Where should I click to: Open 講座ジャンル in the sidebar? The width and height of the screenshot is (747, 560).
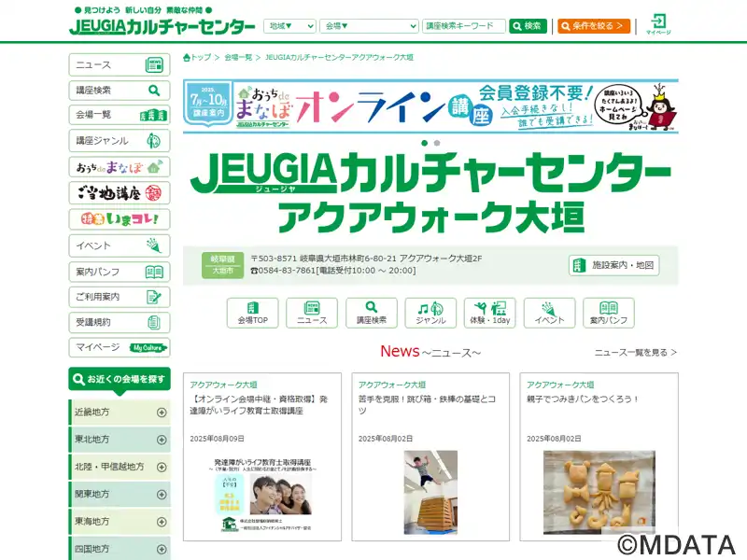[120, 141]
